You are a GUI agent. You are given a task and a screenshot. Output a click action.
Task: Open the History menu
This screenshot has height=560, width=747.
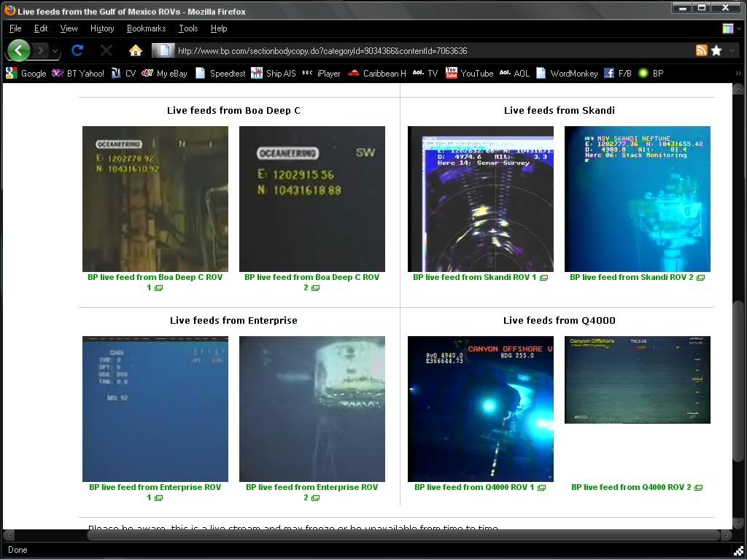click(102, 28)
